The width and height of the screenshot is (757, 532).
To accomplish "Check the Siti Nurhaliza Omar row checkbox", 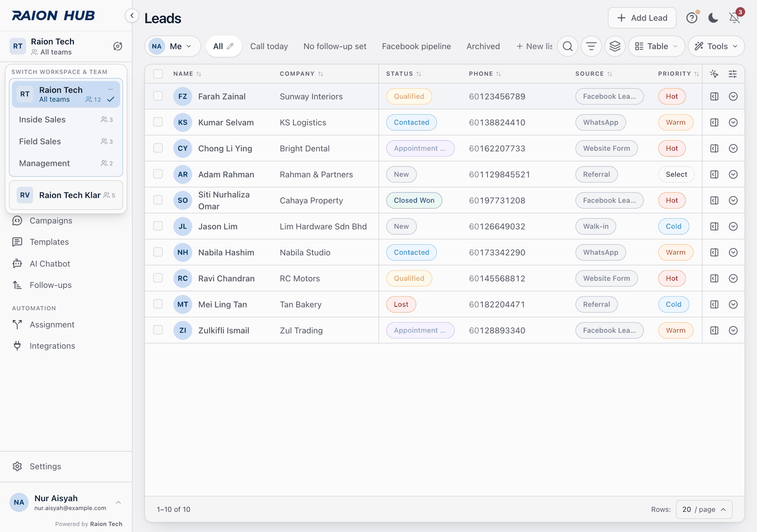I will click(x=158, y=200).
